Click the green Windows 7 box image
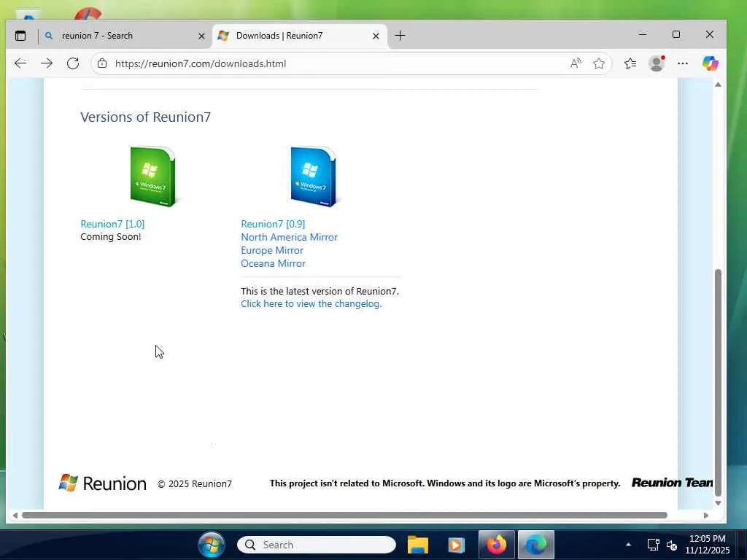747x560 pixels. pyautogui.click(x=153, y=176)
